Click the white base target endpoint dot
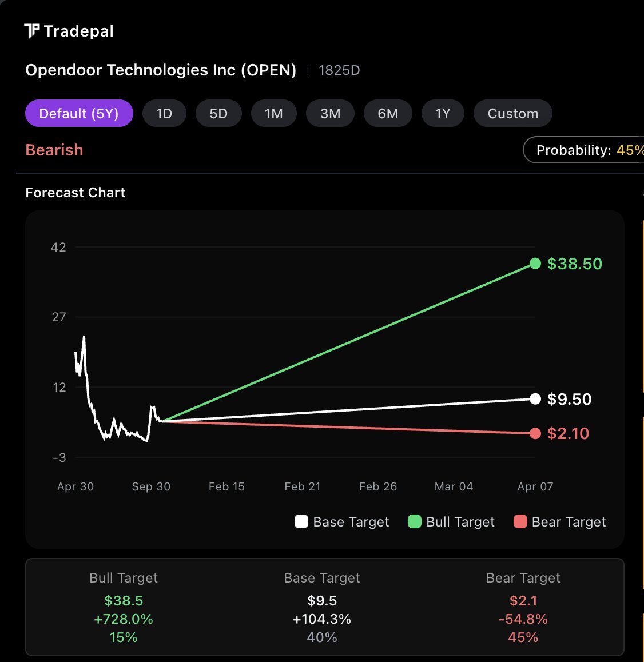 tap(535, 399)
